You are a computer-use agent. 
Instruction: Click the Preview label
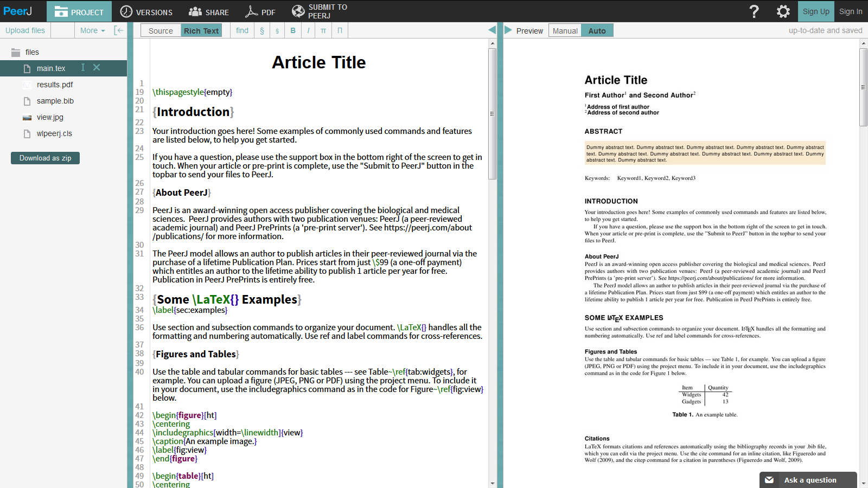[x=529, y=31]
